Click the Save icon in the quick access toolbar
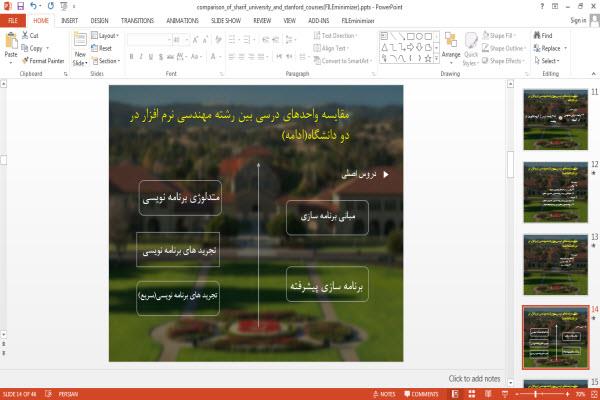Viewport: 600px width, 400px height. pyautogui.click(x=20, y=6)
